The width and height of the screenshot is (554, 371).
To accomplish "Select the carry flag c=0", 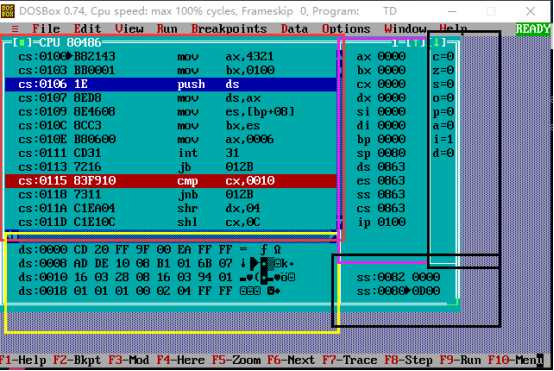I will coord(443,57).
